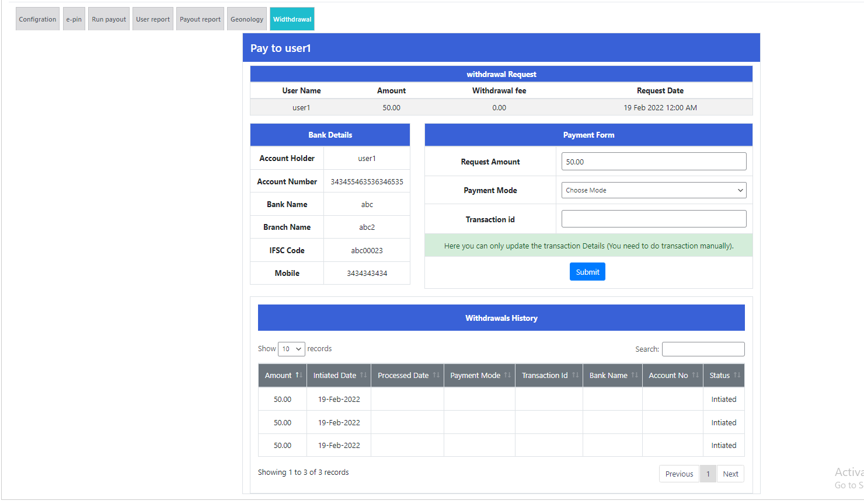The width and height of the screenshot is (864, 504).
Task: Sort by Transaction Id arrows
Action: tap(575, 375)
